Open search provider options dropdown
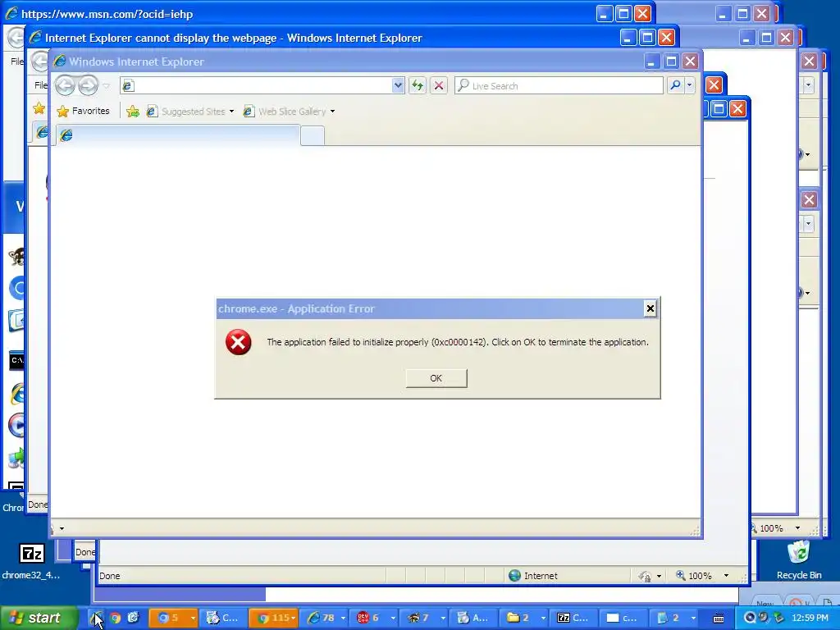The width and height of the screenshot is (840, 630). point(689,85)
